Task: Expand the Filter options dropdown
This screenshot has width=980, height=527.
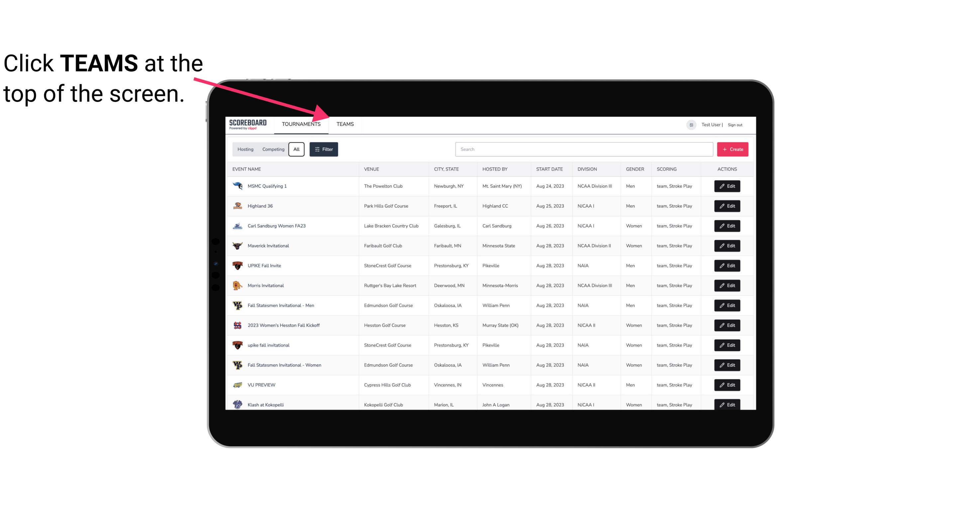Action: [x=323, y=149]
